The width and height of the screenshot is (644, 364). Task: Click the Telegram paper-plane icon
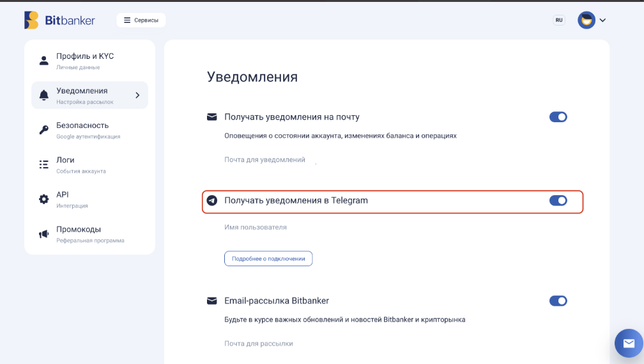[x=212, y=200]
